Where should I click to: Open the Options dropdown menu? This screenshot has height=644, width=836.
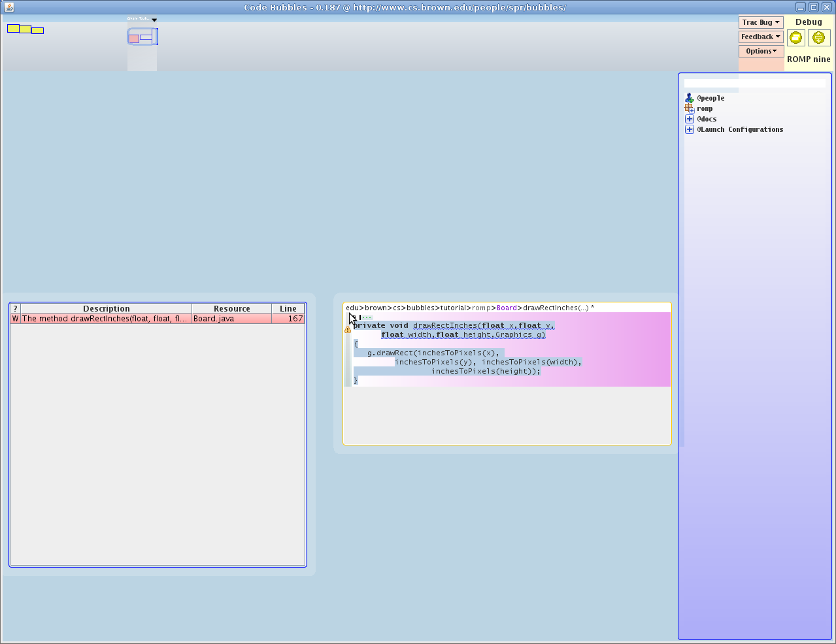761,51
